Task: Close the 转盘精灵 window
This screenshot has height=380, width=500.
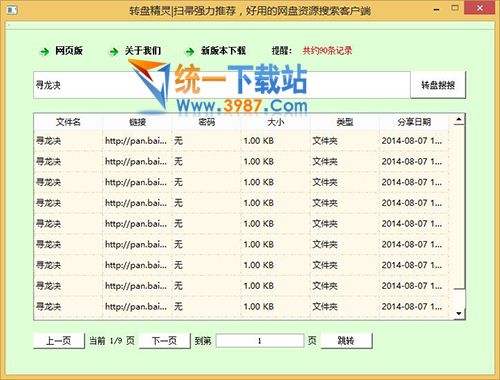Action: [x=480, y=8]
